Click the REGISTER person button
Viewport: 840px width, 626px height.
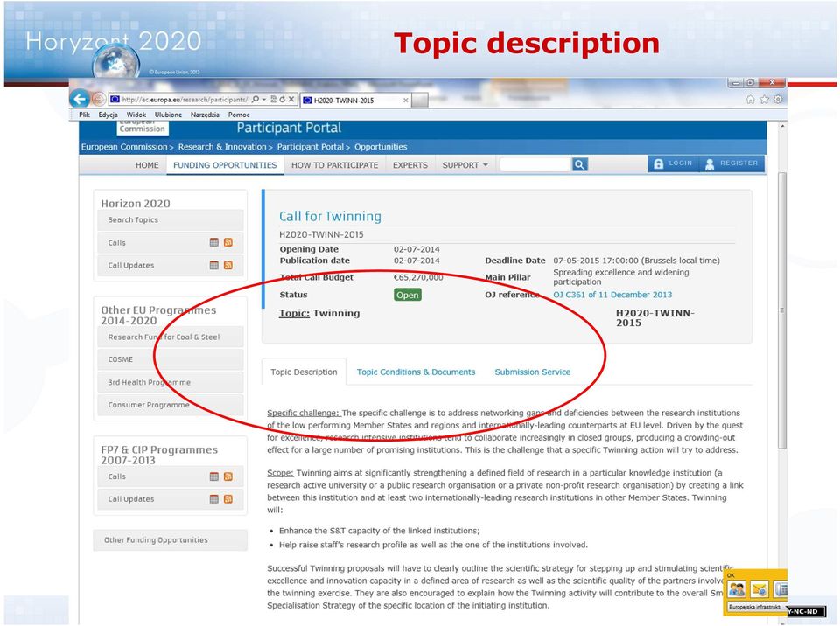[731, 163]
